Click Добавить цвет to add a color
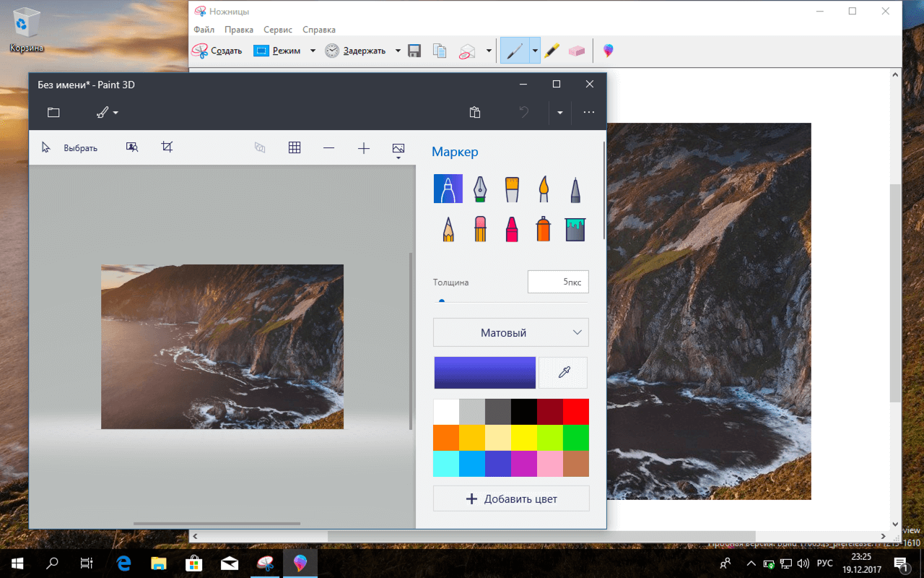The image size is (924, 578). [x=511, y=498]
